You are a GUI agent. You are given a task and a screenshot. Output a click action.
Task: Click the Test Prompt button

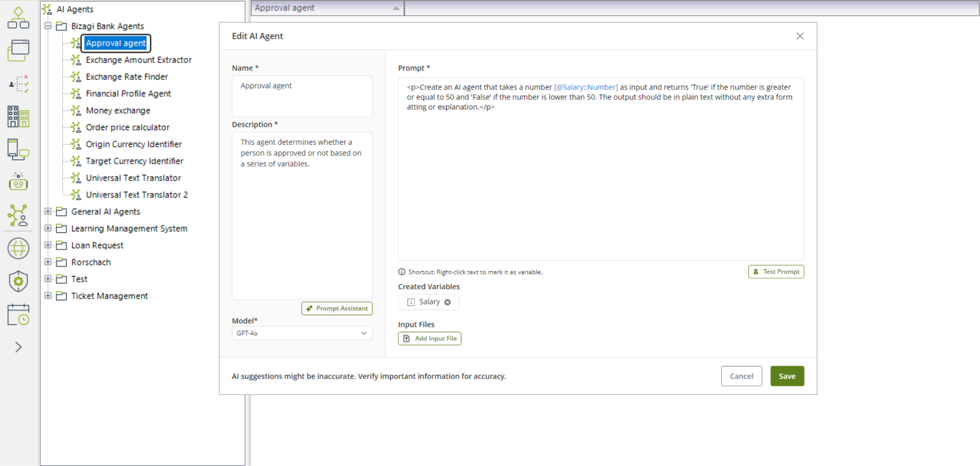[x=776, y=272]
